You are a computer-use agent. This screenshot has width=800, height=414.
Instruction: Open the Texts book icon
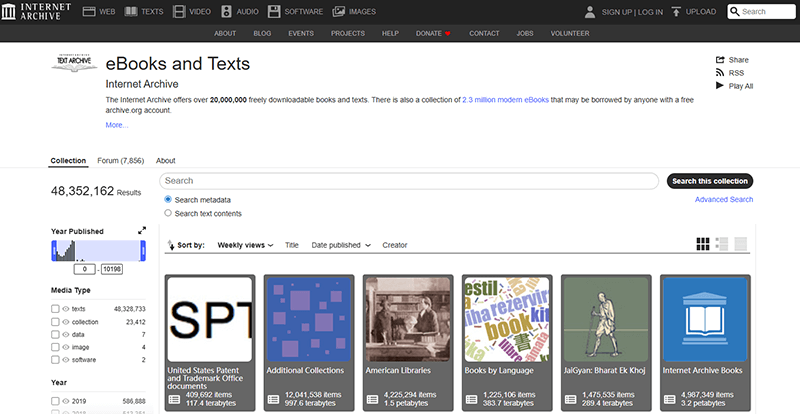click(131, 11)
